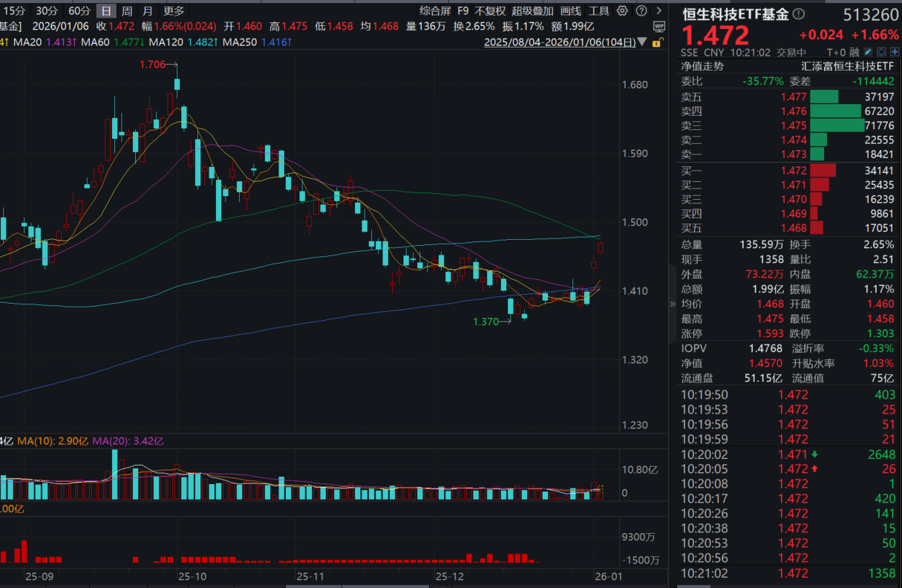Open the 更多 period options dropdown
Viewport: 902px width, 588px height.
click(174, 11)
